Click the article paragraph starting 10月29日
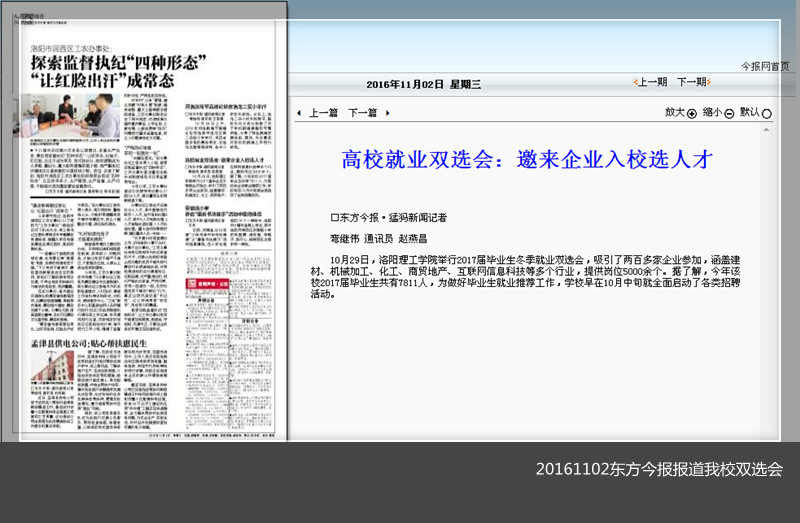 click(525, 277)
